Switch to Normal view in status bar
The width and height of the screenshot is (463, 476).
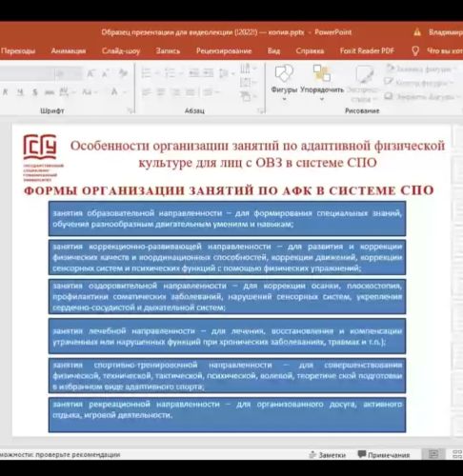tap(433, 454)
